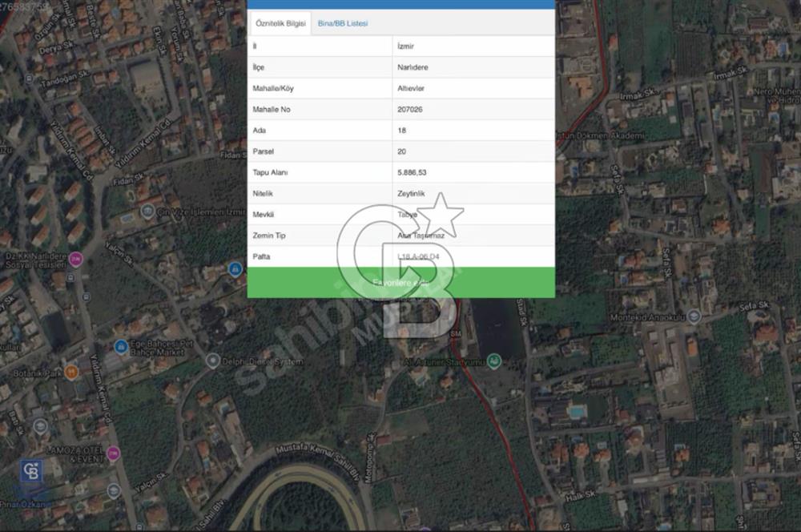Click the Tapu Alanı value 5.886,53

(x=413, y=172)
